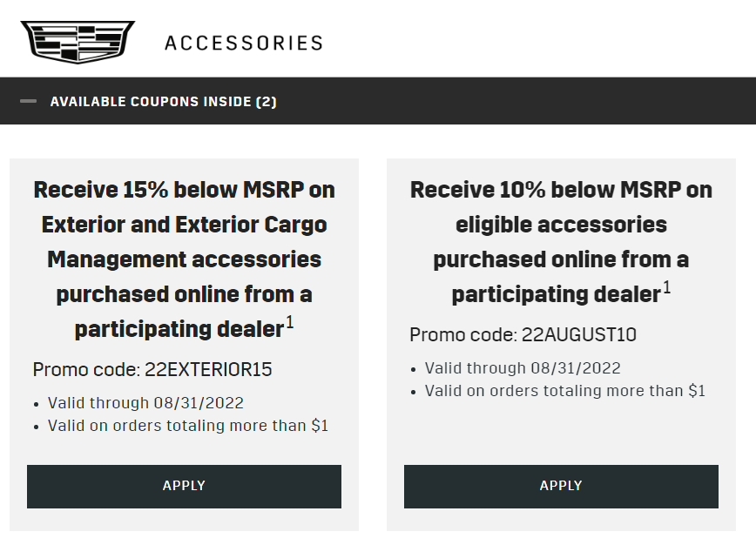
Task: Click the $1 minimum order line under 22EXTERIOR15
Action: (x=188, y=426)
